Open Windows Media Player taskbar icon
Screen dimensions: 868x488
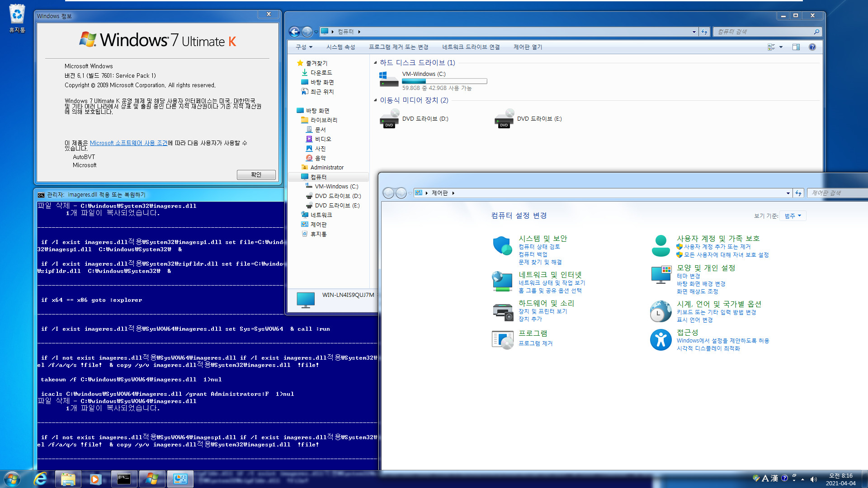click(x=95, y=479)
